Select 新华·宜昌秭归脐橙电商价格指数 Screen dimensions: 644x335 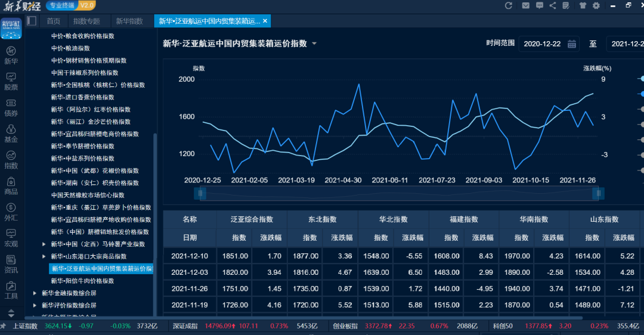click(x=95, y=134)
